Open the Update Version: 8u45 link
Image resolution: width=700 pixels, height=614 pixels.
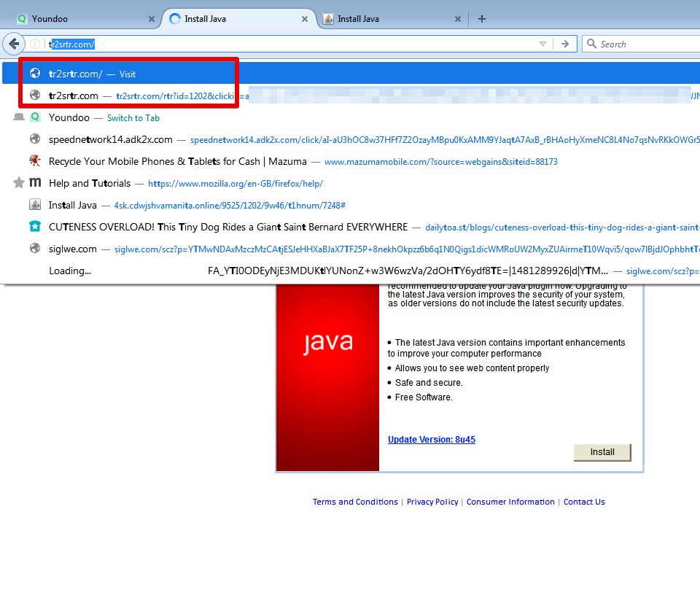[x=432, y=440]
